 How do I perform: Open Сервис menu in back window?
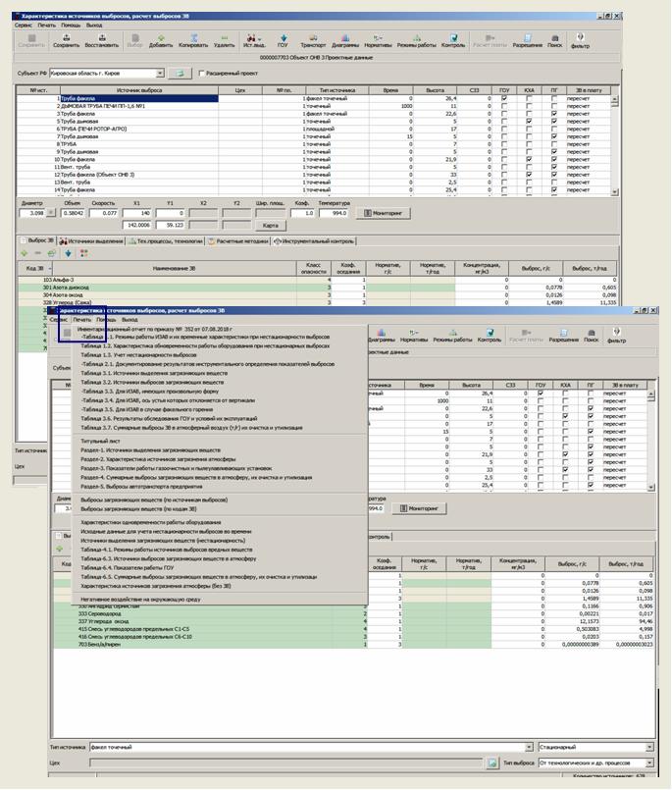click(x=24, y=26)
